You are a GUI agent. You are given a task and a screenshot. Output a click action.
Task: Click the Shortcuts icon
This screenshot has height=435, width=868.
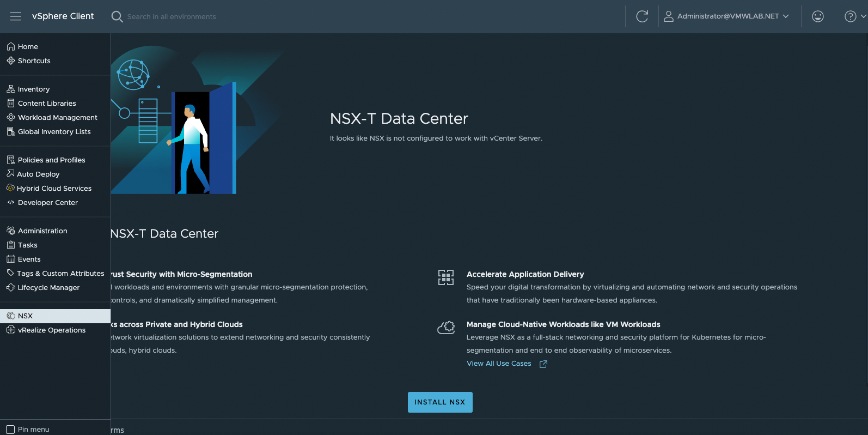pyautogui.click(x=11, y=61)
